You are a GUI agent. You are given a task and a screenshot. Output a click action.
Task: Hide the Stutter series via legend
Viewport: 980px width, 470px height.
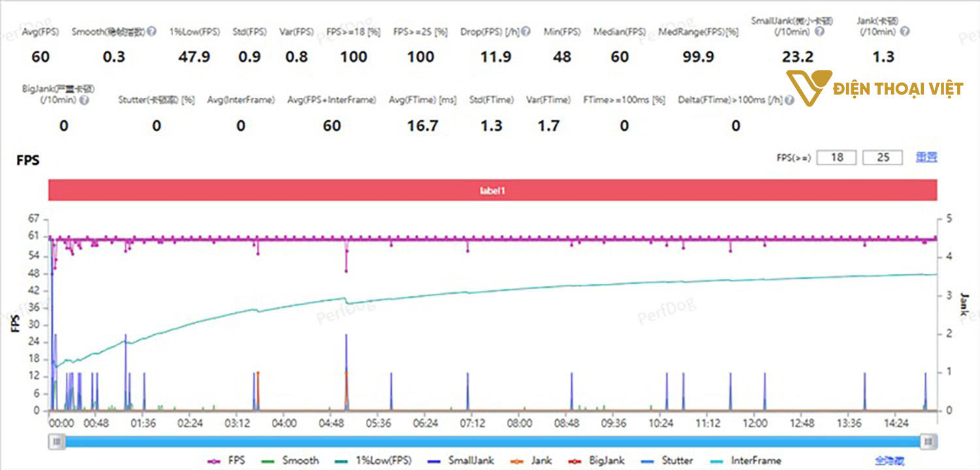point(676,460)
